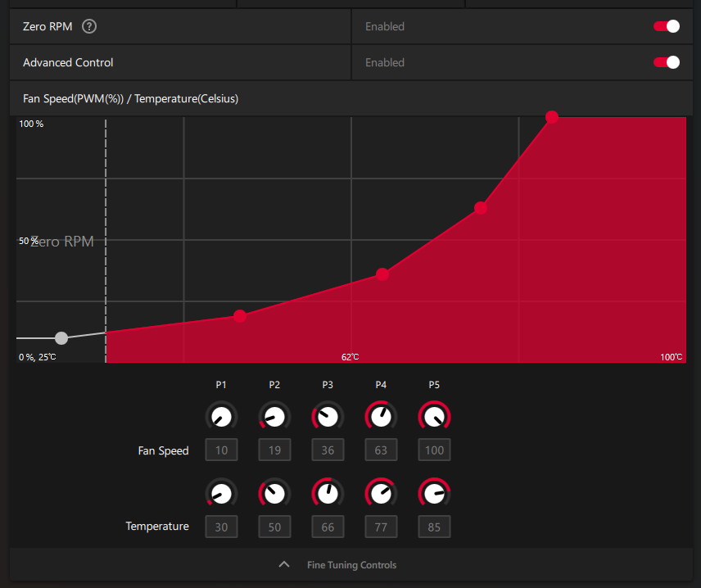701x588 pixels.
Task: Select the top fan curve point at 100%
Action: click(x=552, y=117)
